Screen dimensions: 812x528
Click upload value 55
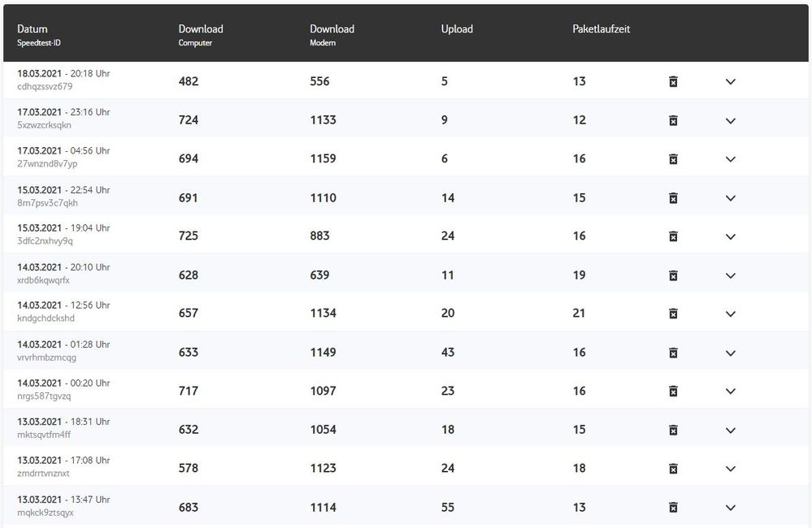coord(448,508)
